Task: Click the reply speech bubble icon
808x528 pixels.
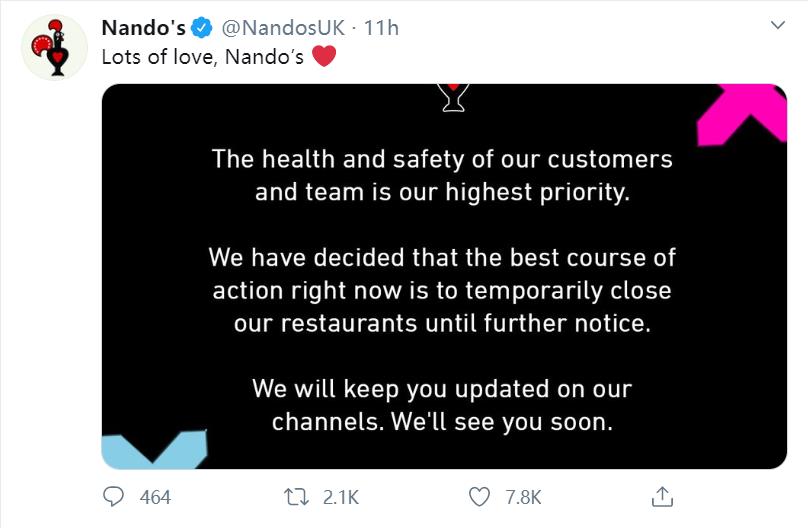Action: pos(113,497)
